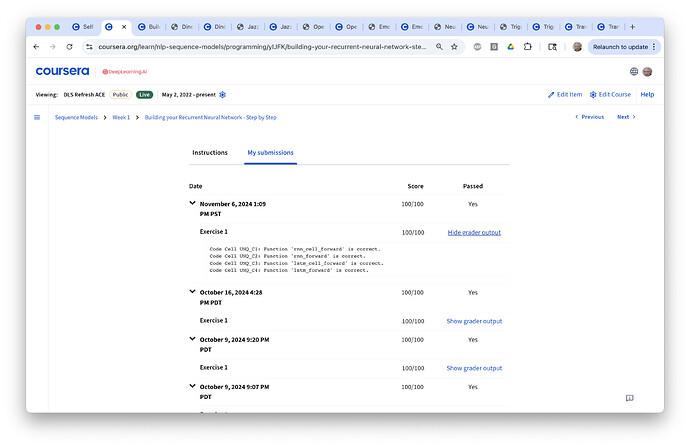This screenshot has width=690, height=446.
Task: Open the Help link
Action: (647, 95)
